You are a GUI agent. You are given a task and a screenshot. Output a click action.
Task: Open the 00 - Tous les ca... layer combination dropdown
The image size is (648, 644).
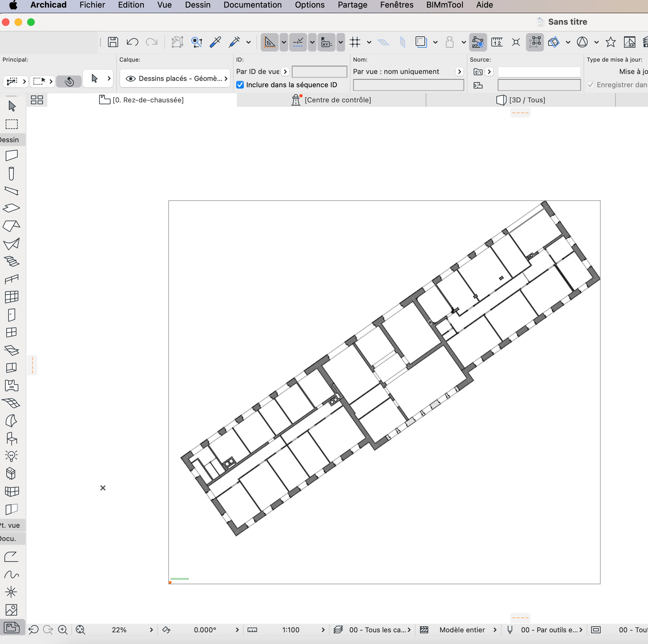coord(380,630)
